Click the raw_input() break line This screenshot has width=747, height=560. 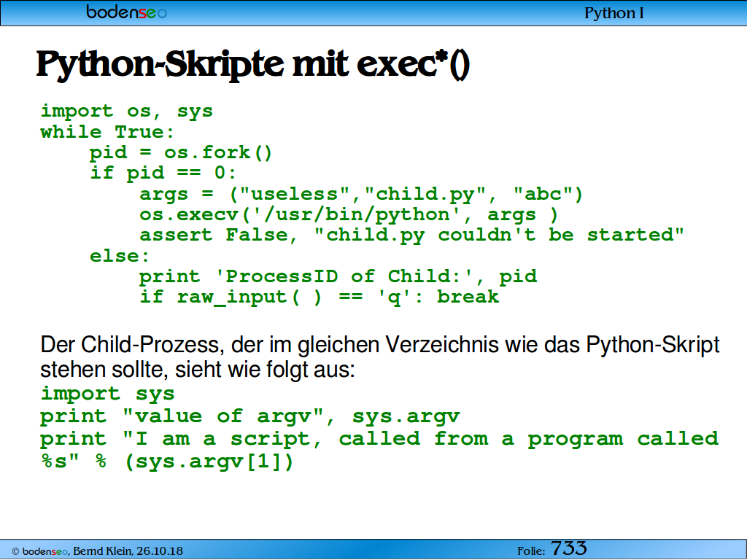pyautogui.click(x=320, y=297)
